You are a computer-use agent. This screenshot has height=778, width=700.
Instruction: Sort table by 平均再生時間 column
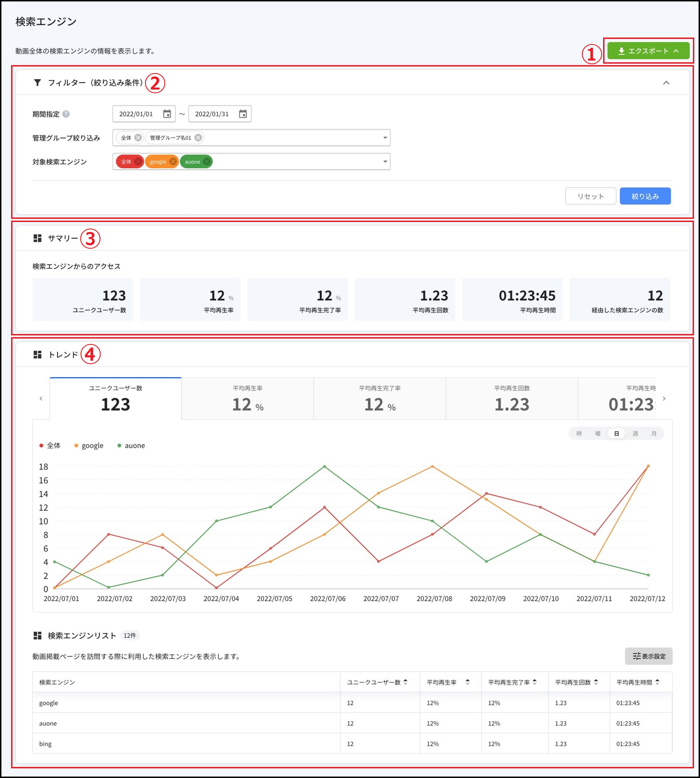[657, 682]
